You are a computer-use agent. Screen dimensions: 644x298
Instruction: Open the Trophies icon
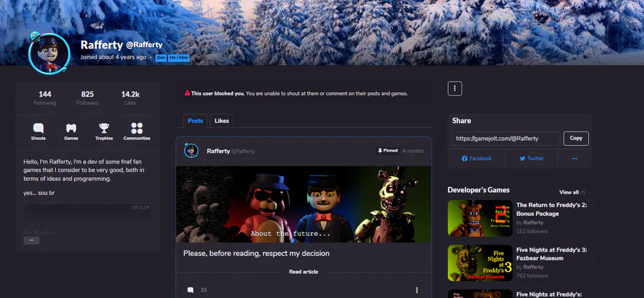[x=104, y=131]
